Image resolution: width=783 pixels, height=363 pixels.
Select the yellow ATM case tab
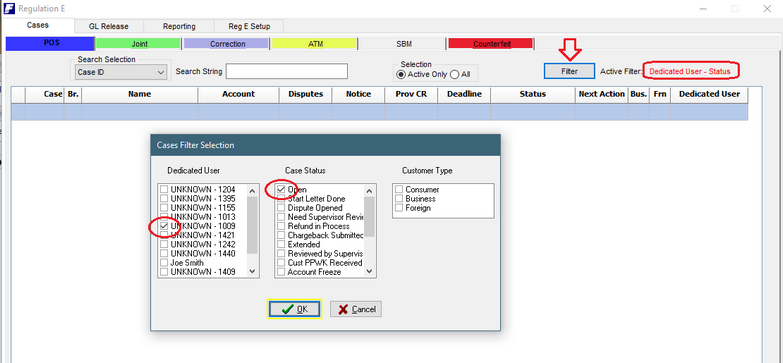[315, 44]
